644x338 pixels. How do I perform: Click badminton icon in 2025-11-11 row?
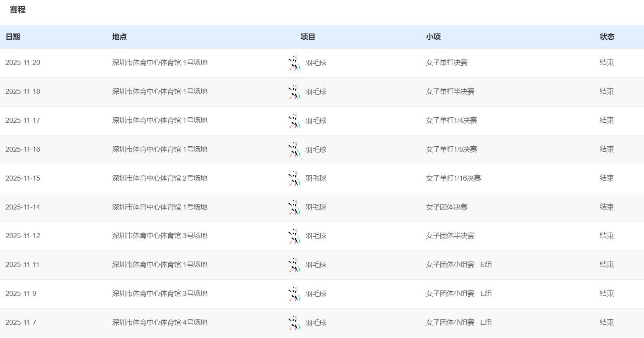point(294,265)
